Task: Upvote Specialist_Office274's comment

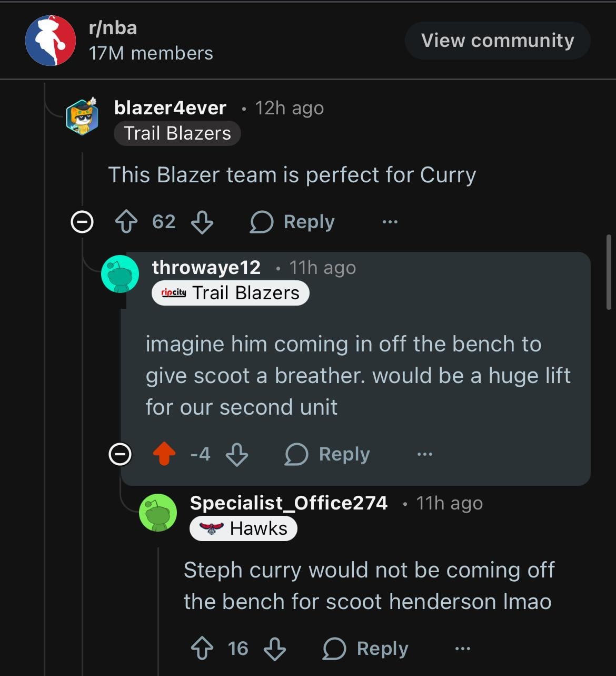Action: point(202,649)
